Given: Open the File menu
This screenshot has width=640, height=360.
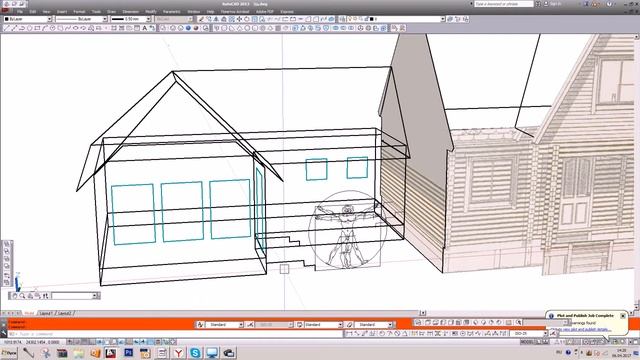Looking at the screenshot, I should click(20, 11).
